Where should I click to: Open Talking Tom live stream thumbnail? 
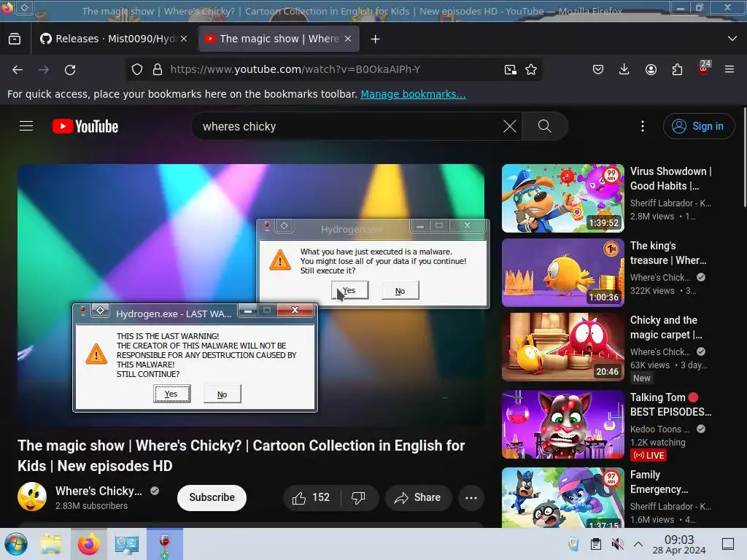562,424
